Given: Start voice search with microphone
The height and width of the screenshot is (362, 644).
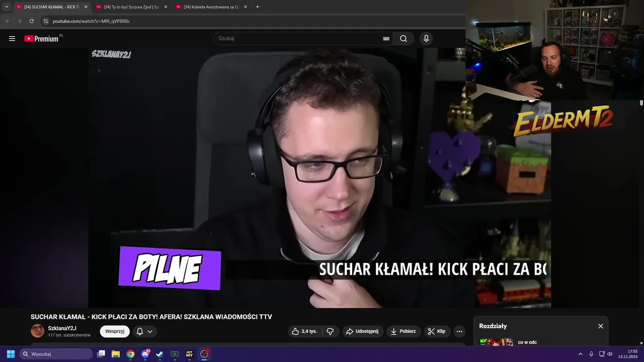Looking at the screenshot, I should [x=426, y=39].
